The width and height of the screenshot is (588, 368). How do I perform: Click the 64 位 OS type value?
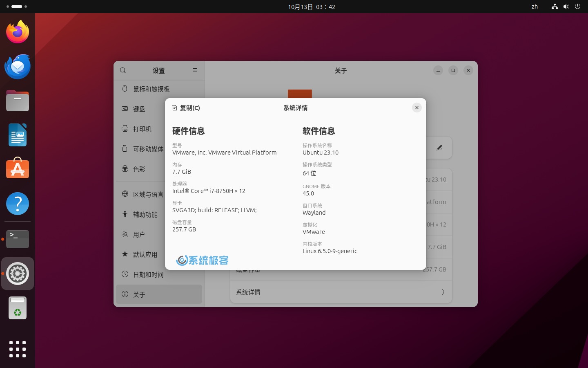click(x=310, y=173)
